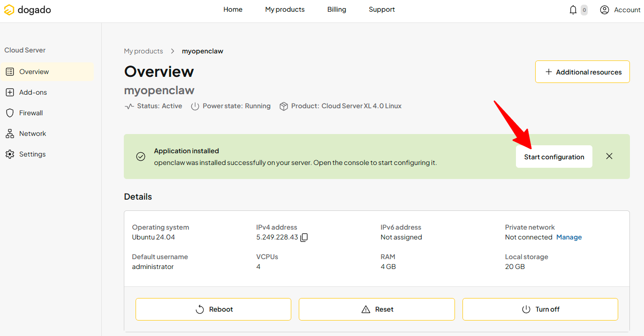Click the 20 GB local storage value

[x=515, y=267]
